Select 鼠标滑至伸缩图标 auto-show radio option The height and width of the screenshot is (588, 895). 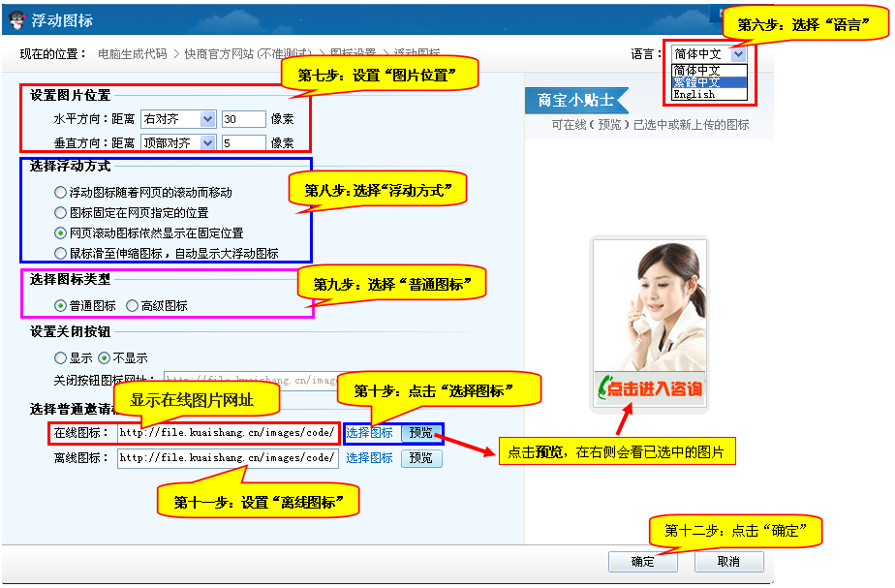tap(61, 254)
